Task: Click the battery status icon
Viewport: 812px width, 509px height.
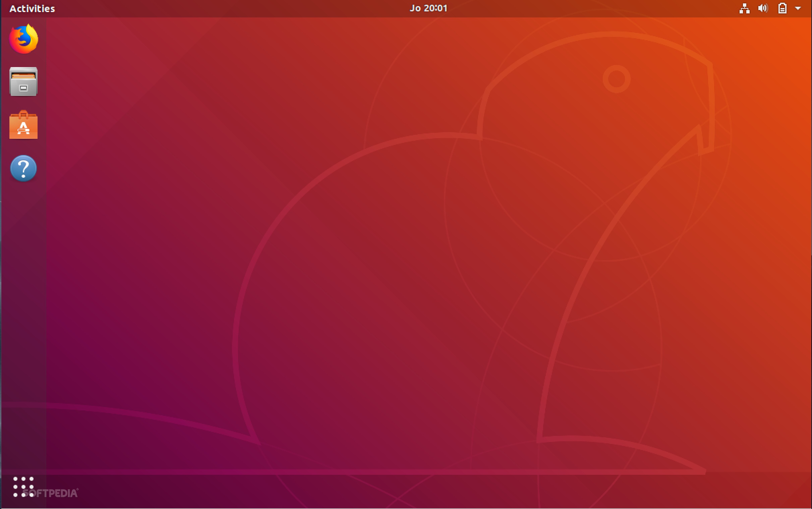Action: [x=782, y=8]
